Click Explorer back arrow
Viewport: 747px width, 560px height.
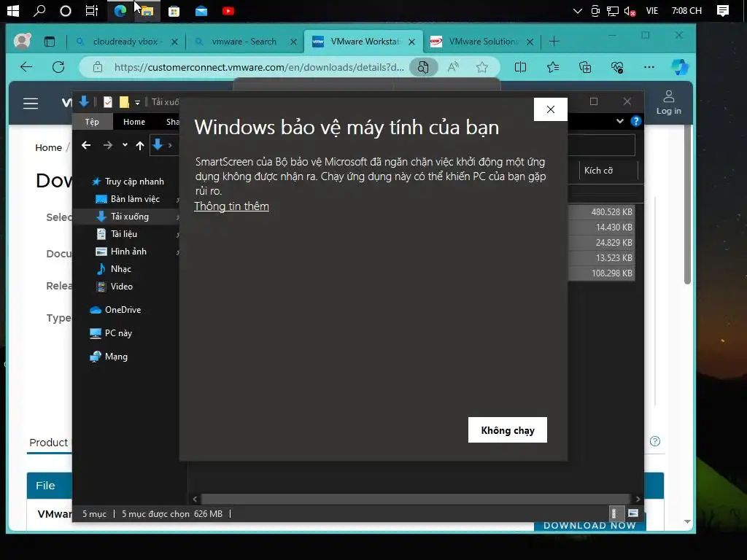tap(86, 145)
